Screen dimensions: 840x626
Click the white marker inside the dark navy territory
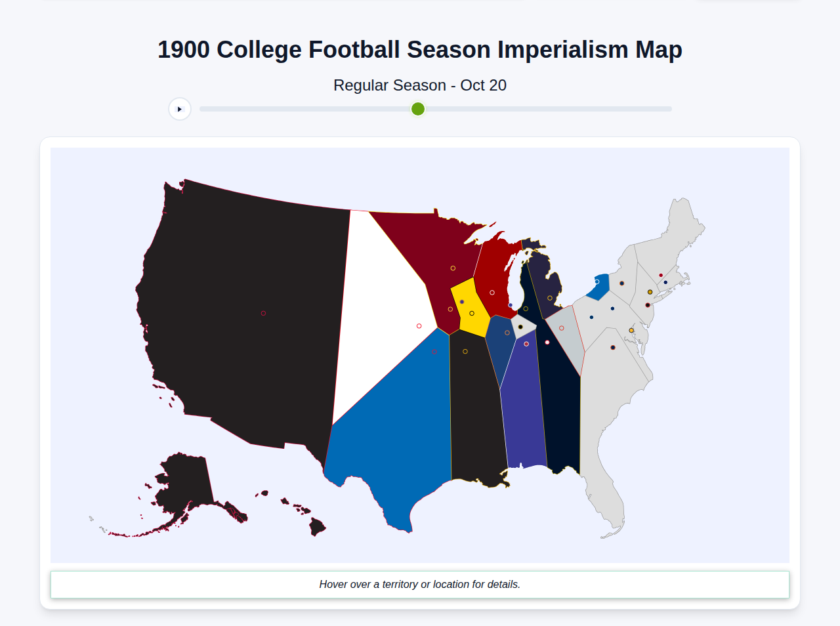547,342
